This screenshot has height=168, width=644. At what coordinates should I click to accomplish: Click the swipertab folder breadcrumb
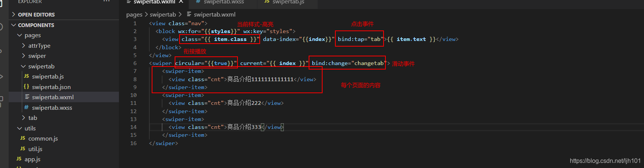[163, 15]
